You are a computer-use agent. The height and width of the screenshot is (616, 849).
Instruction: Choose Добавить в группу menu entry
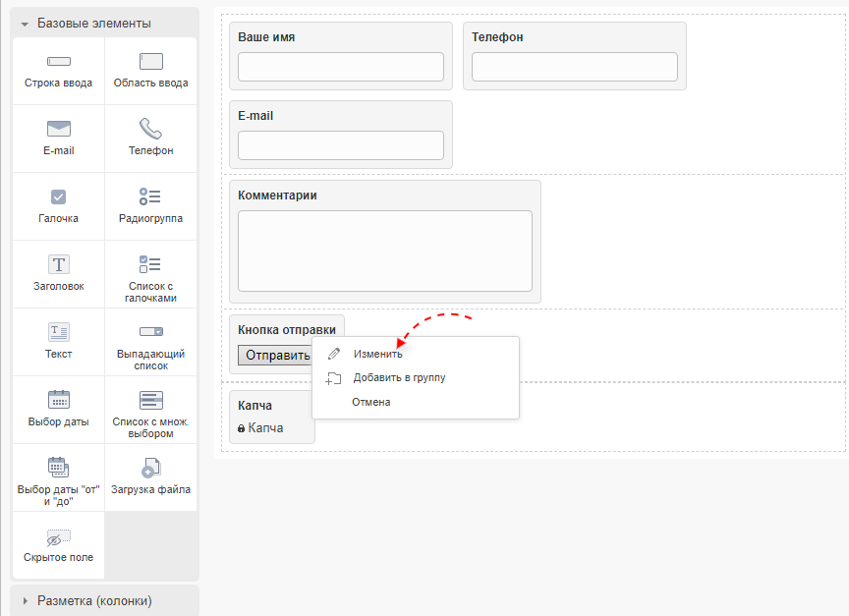(399, 377)
